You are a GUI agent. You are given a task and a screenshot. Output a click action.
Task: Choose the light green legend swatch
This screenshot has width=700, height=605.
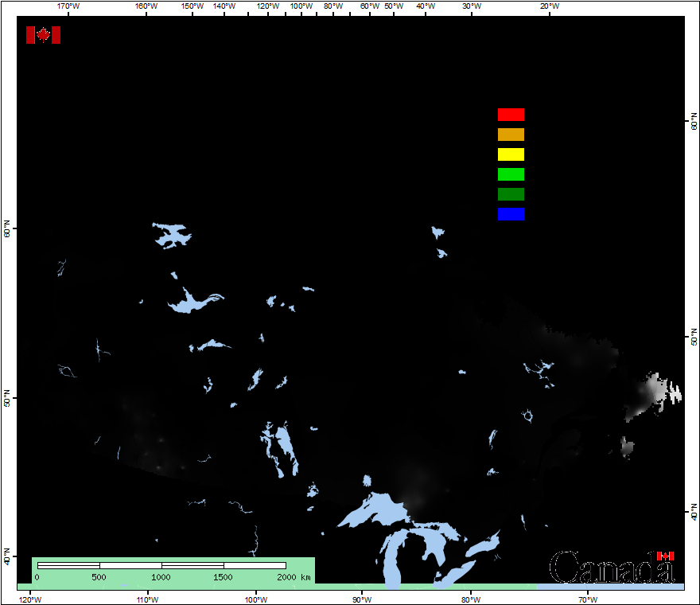pyautogui.click(x=511, y=174)
